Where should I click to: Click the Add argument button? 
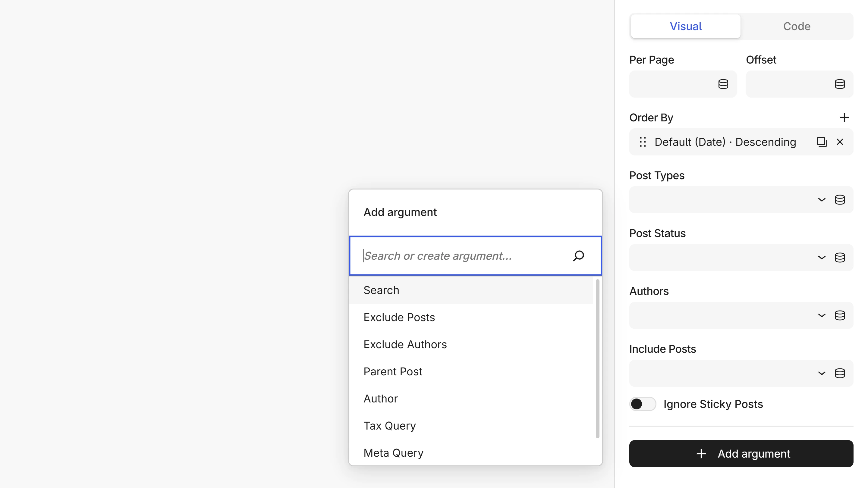coord(741,454)
